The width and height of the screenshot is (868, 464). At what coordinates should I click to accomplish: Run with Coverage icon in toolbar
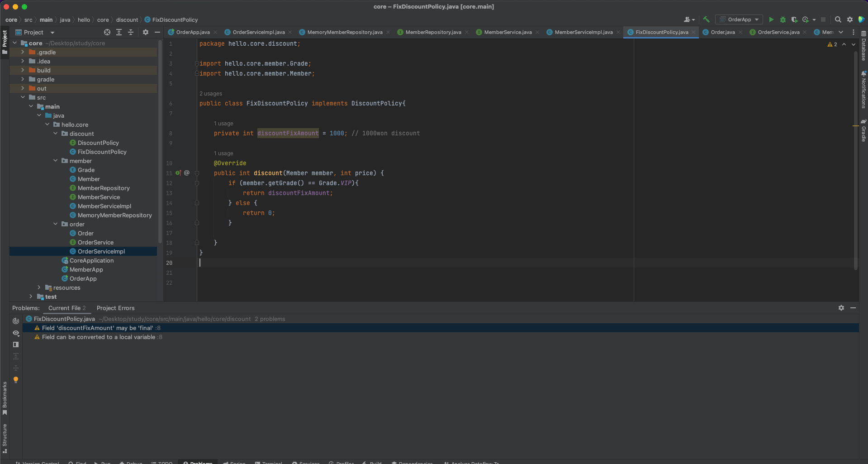794,19
